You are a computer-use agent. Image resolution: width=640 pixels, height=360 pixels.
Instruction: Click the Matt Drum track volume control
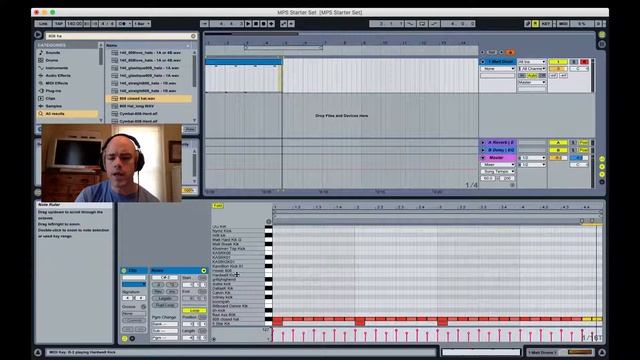(x=558, y=69)
